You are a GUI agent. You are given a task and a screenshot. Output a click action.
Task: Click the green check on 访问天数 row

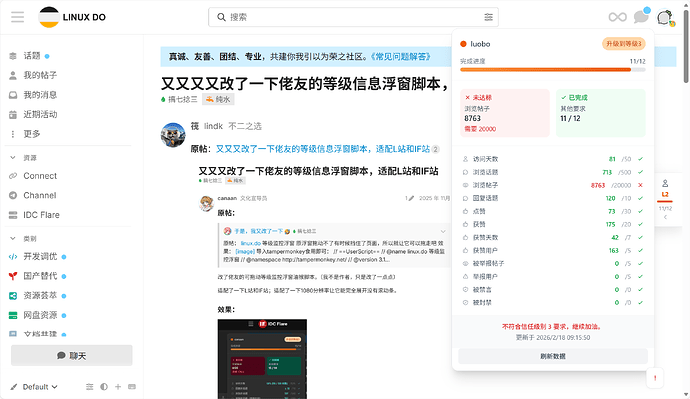click(640, 159)
